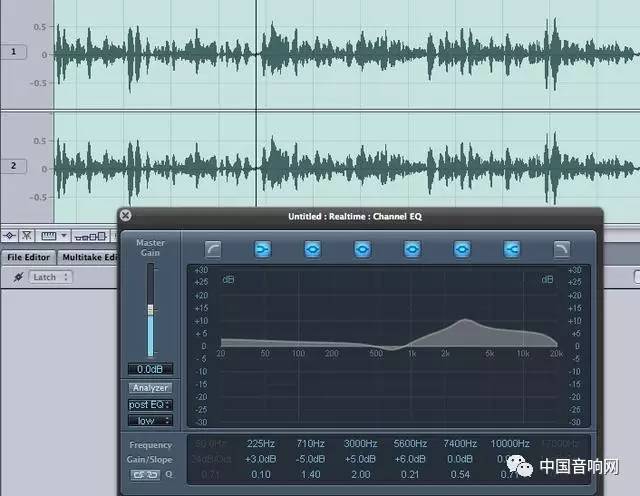Select the 7400Hz frequency value
The width and height of the screenshot is (640, 496).
(x=460, y=443)
